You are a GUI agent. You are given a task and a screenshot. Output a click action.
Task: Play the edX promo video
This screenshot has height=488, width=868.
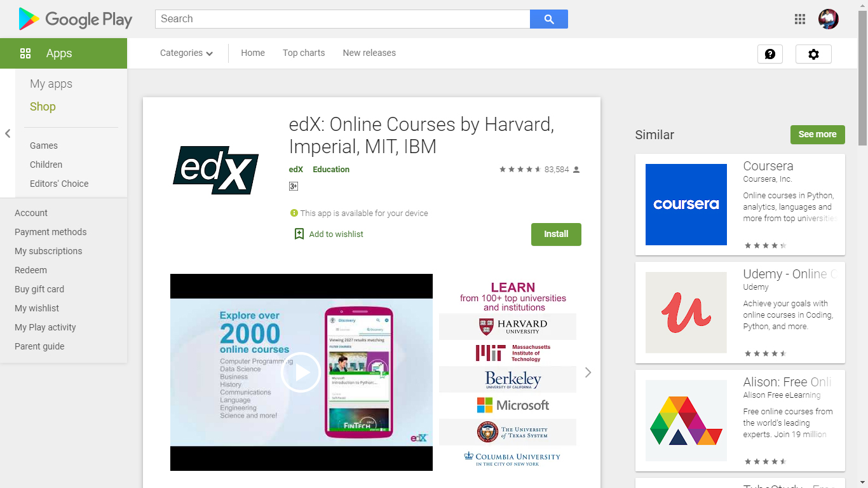[301, 372]
